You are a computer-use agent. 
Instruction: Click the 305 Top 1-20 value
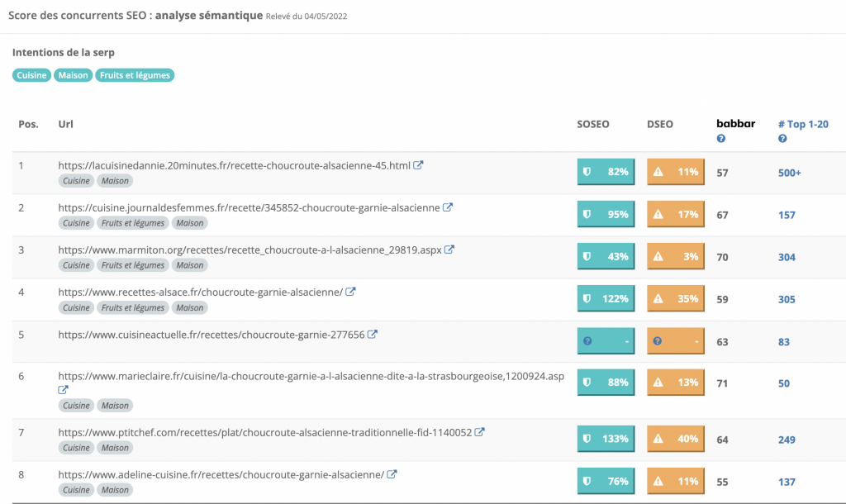[787, 299]
